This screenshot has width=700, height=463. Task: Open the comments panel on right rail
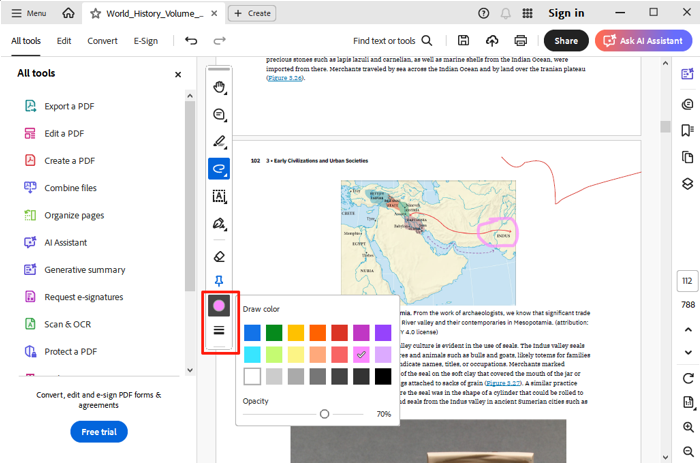pos(688,104)
